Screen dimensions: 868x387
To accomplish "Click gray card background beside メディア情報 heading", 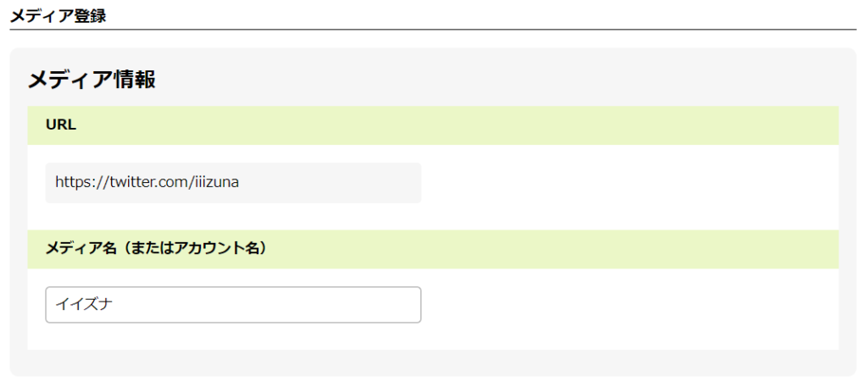I will tap(509, 78).
